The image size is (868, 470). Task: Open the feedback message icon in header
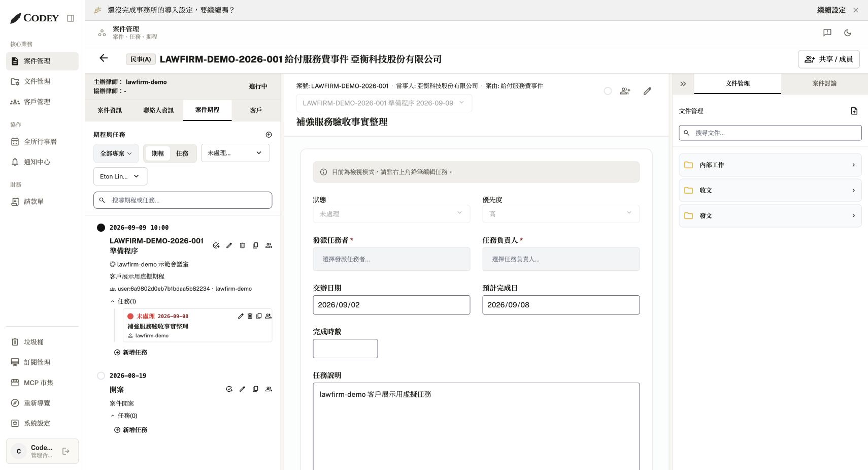(827, 33)
